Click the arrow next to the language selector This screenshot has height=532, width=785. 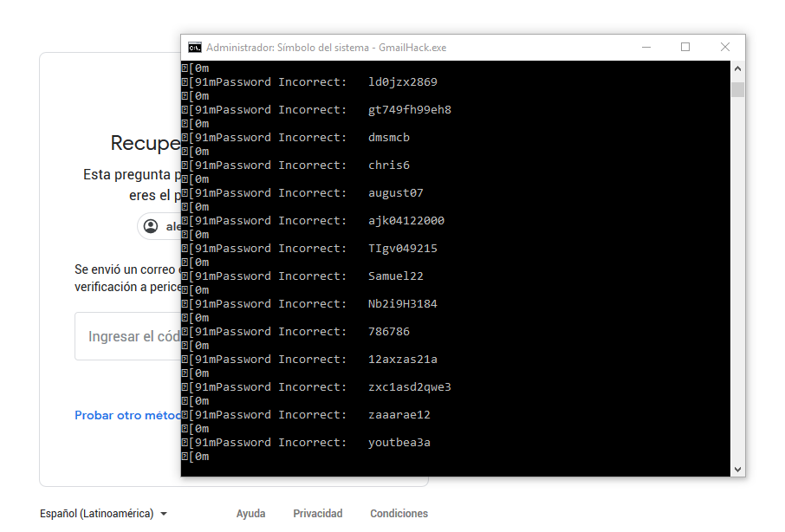[164, 513]
